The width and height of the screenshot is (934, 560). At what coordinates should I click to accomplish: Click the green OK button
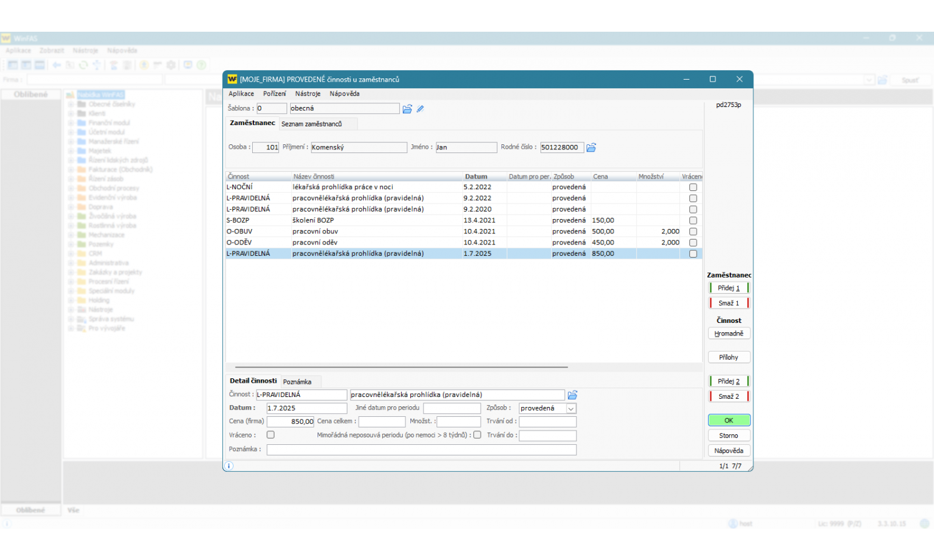pyautogui.click(x=729, y=421)
